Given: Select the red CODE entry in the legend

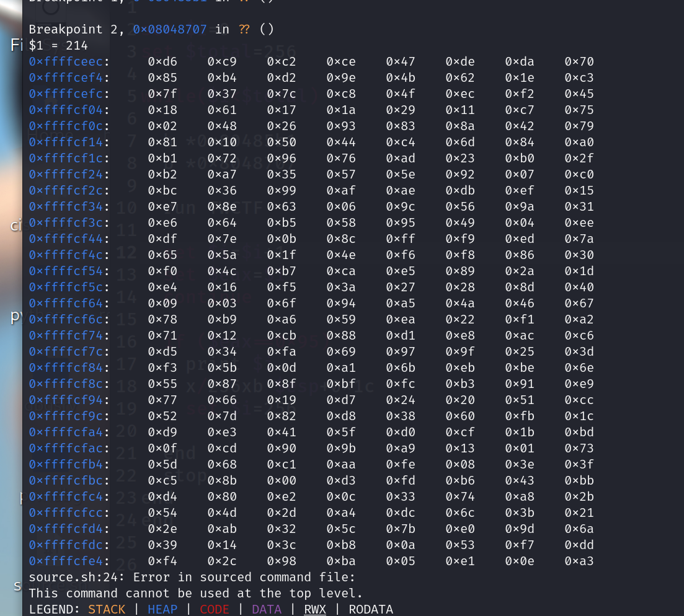Looking at the screenshot, I should click(x=214, y=609).
